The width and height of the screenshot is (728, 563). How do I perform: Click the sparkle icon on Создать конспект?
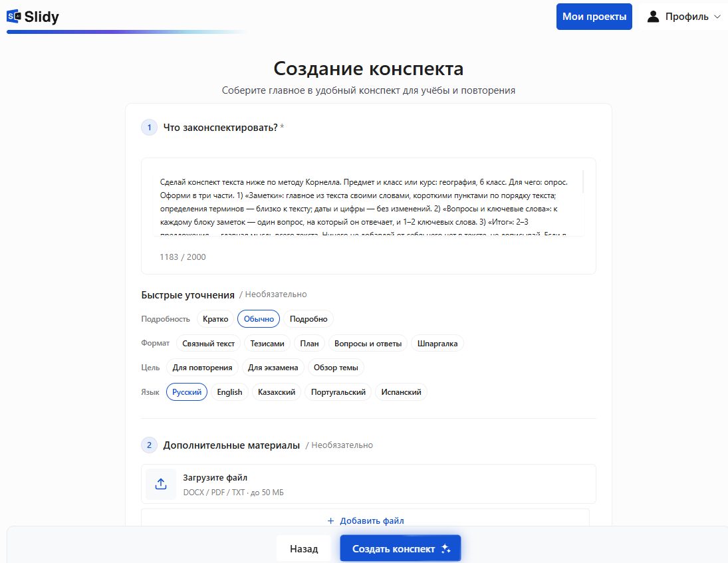coord(445,548)
